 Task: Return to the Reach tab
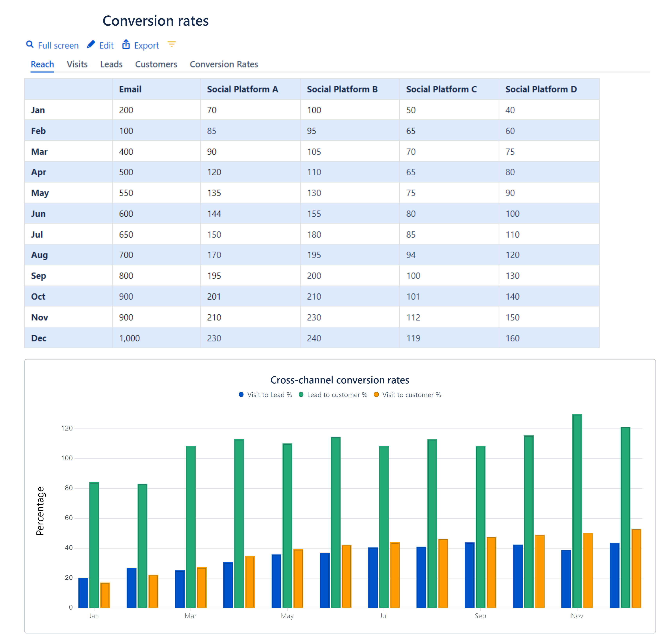pyautogui.click(x=42, y=64)
